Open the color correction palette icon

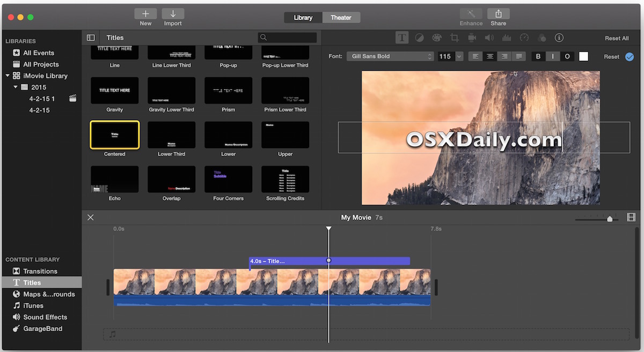[x=437, y=38]
